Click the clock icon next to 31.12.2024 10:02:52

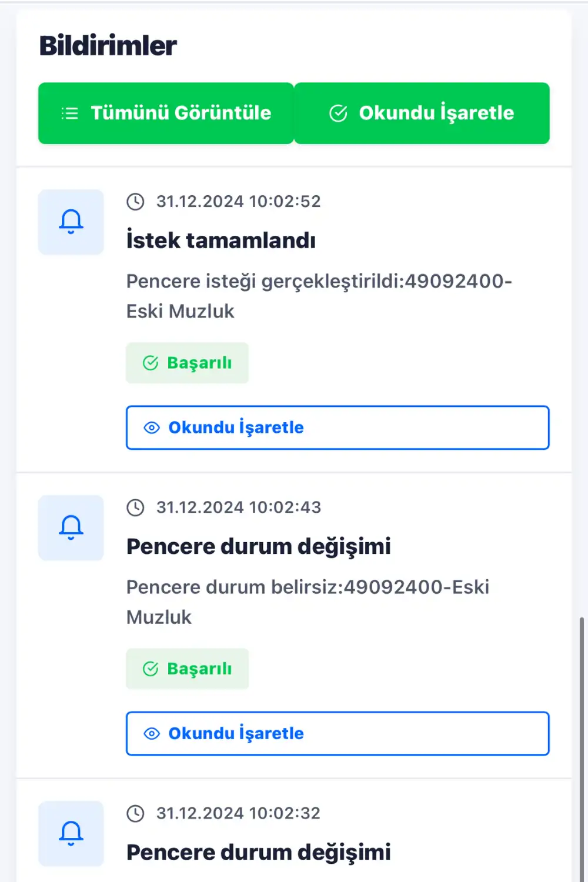tap(136, 201)
